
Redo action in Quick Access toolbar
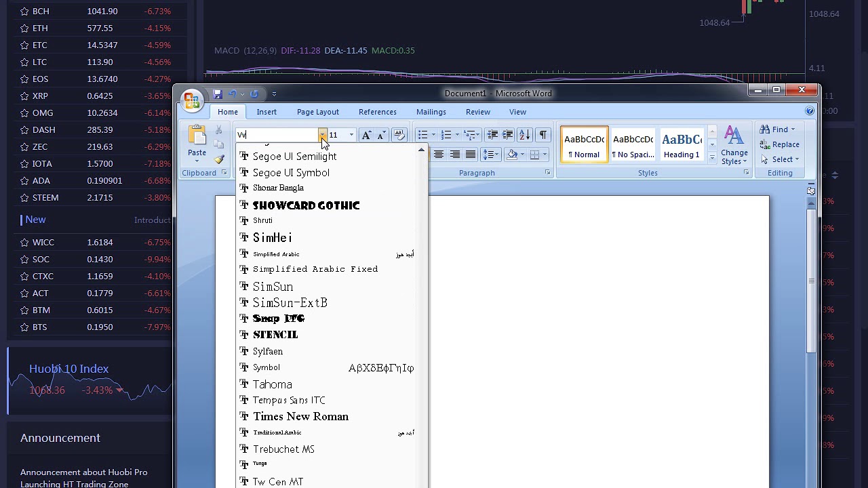click(x=254, y=94)
